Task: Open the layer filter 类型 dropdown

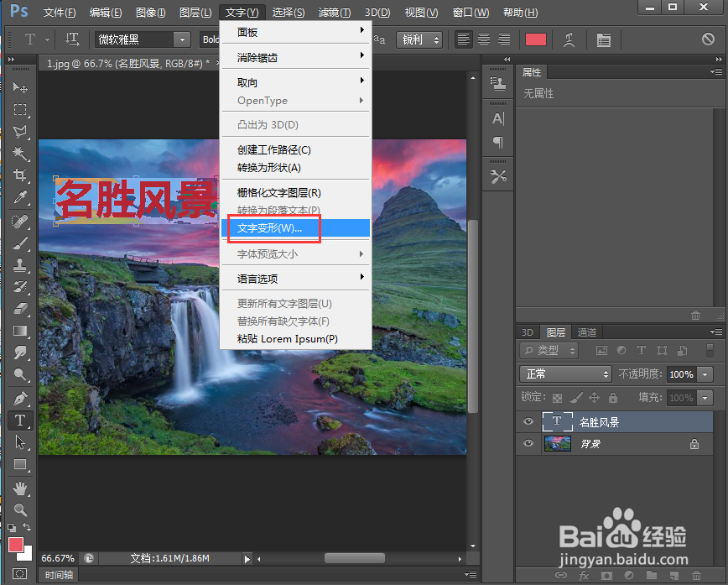Action: [x=549, y=350]
